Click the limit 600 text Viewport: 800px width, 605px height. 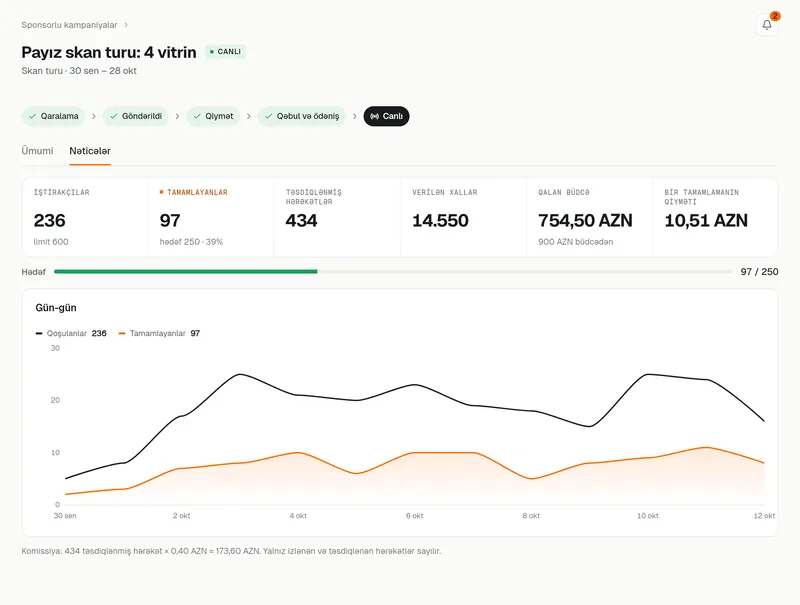51,242
